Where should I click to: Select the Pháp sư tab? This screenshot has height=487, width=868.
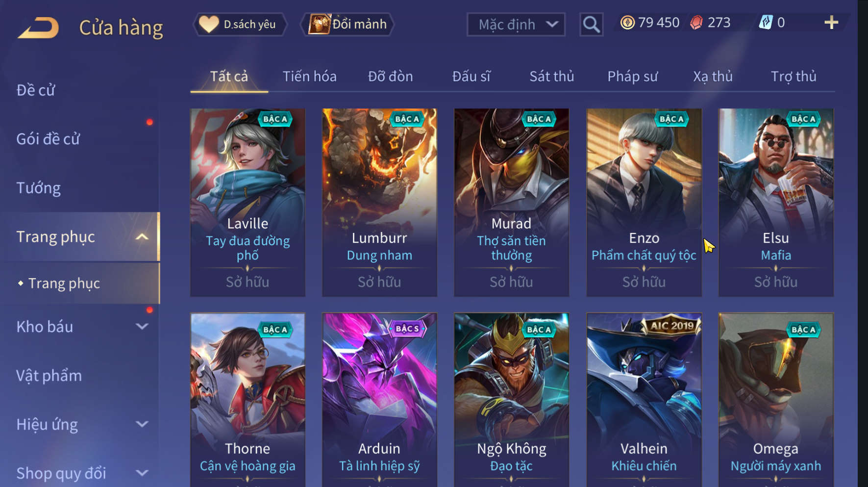(x=632, y=77)
